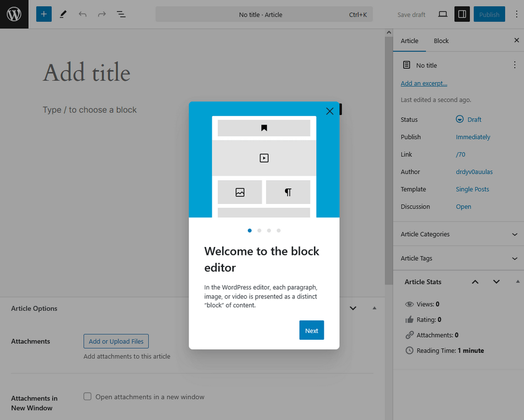Screen dimensions: 524x420
Task: Click the Undo arrow icon
Action: coord(83,14)
